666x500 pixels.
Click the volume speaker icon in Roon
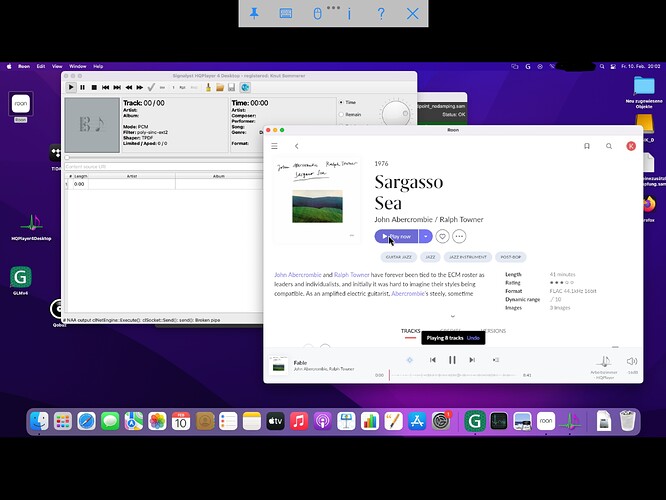[632, 361]
